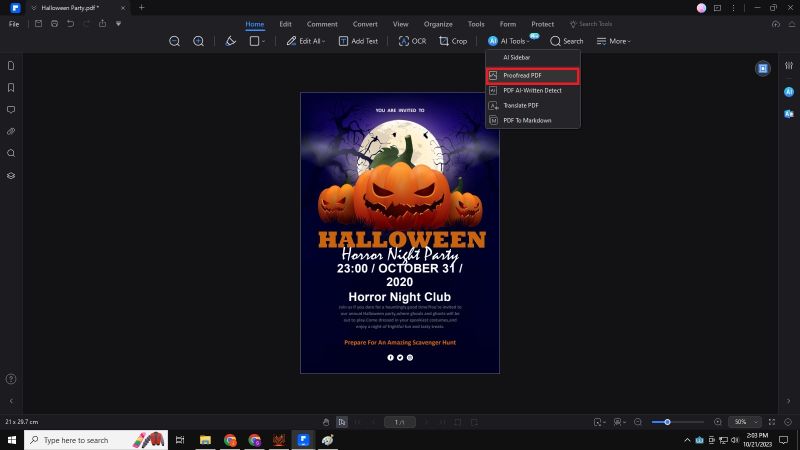Choose PDF AI-Written Detect
The width and height of the screenshot is (800, 450).
tap(533, 90)
